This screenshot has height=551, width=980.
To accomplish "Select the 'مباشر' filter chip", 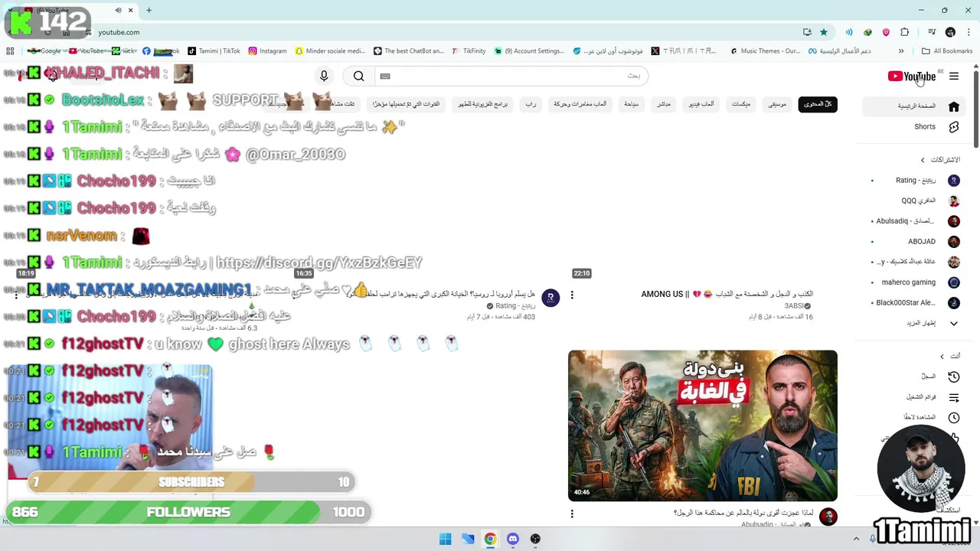I will (x=664, y=104).
